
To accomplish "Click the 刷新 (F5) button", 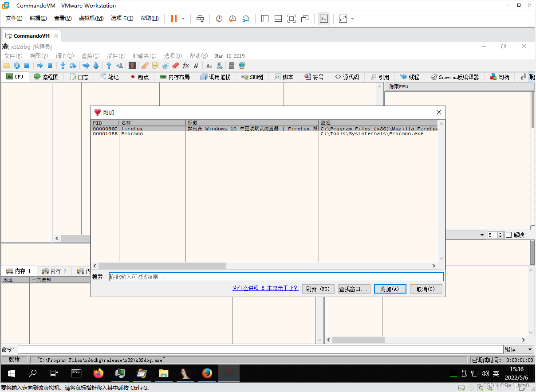I will pyautogui.click(x=318, y=289).
